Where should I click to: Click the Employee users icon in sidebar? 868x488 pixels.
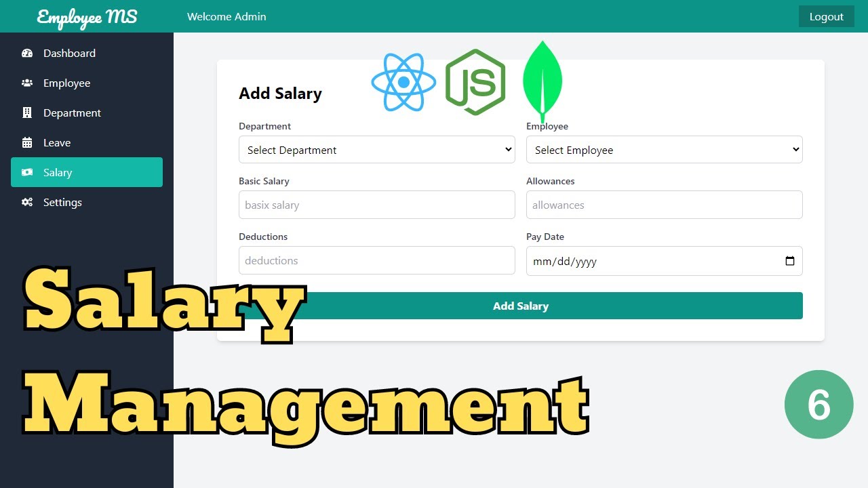[27, 83]
